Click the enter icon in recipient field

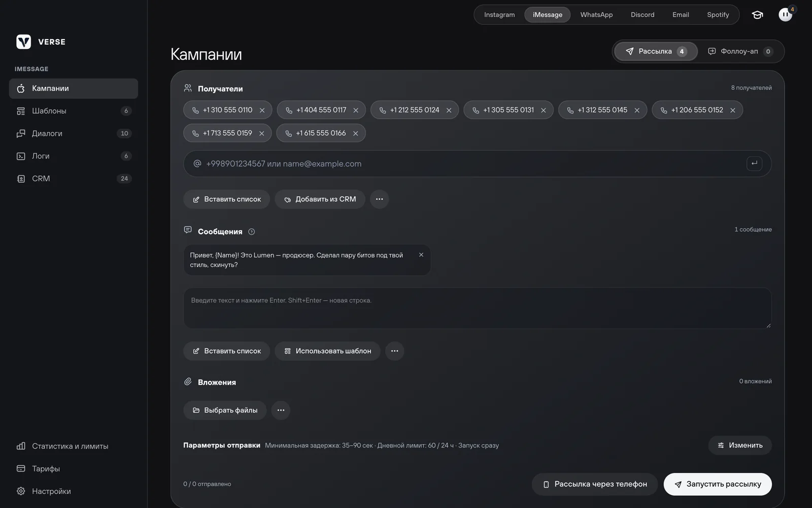pyautogui.click(x=754, y=164)
